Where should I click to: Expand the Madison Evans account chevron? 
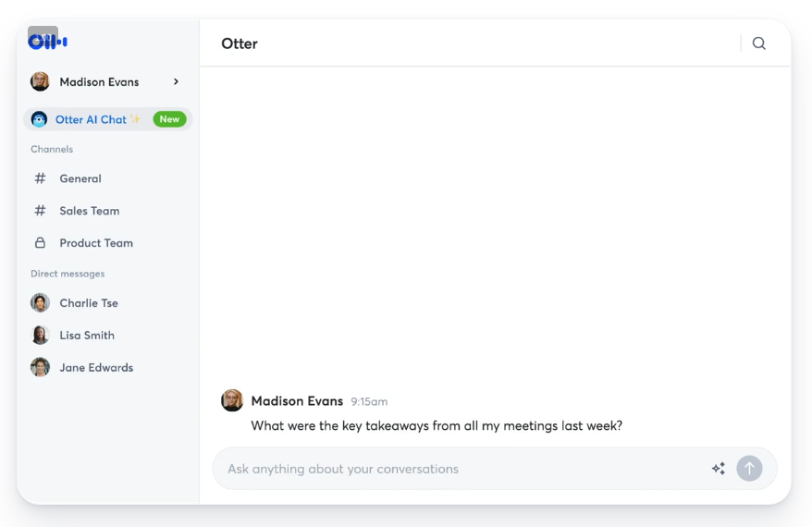pos(176,82)
